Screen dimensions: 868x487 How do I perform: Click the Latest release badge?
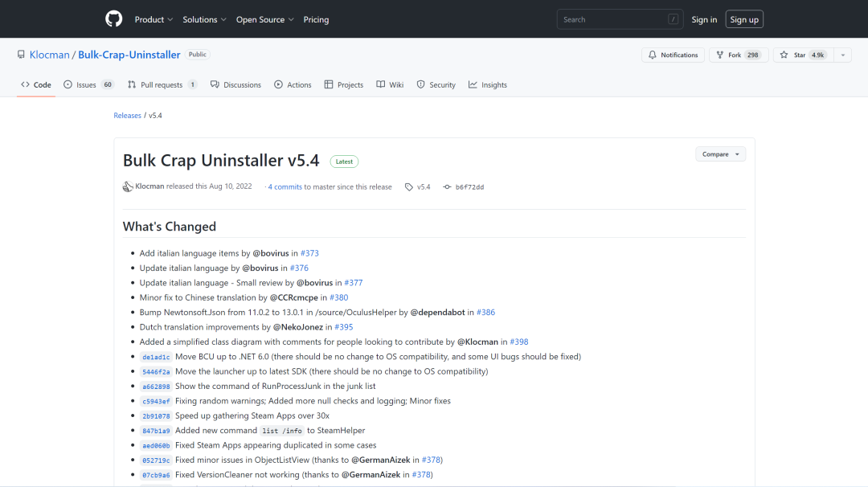tap(344, 162)
